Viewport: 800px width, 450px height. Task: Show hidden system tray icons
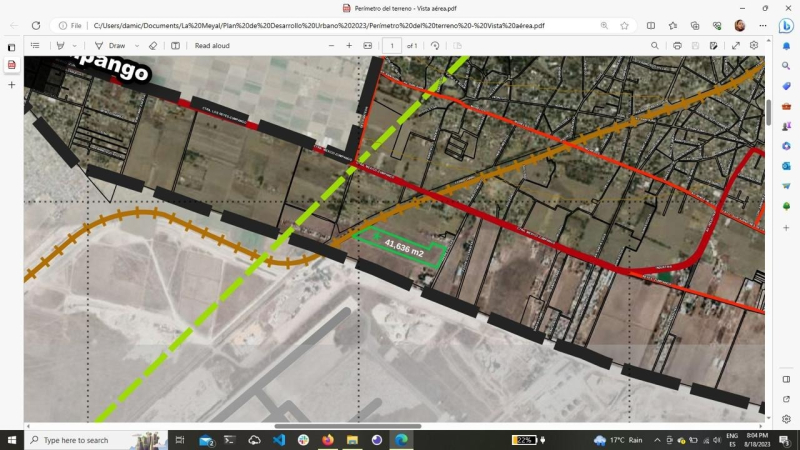(x=657, y=440)
